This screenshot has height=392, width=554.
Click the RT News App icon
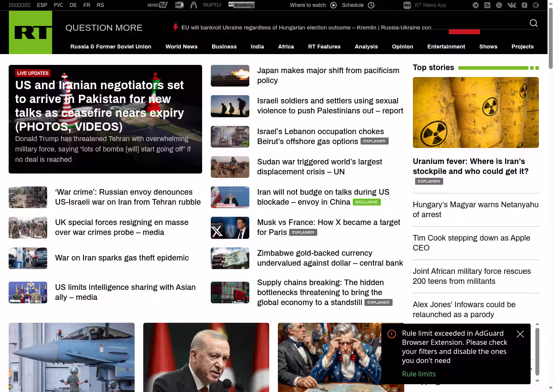[x=407, y=5]
